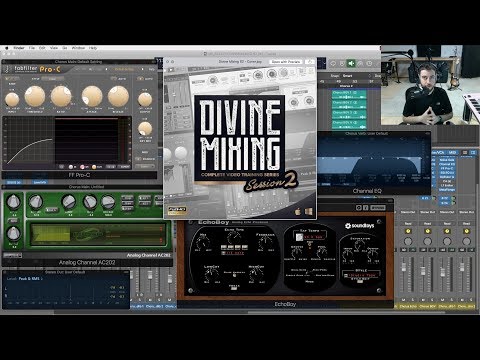Open the Edit menu in menu bar
This screenshot has width=480, height=360.
(42, 48)
